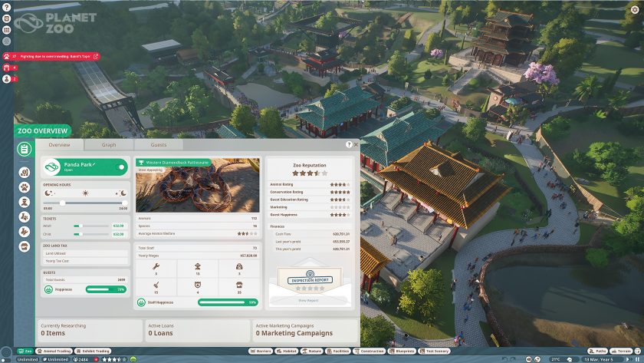Open the calendar icon in the left strip
Image resolution: width=644 pixels, height=363 pixels.
6,30
